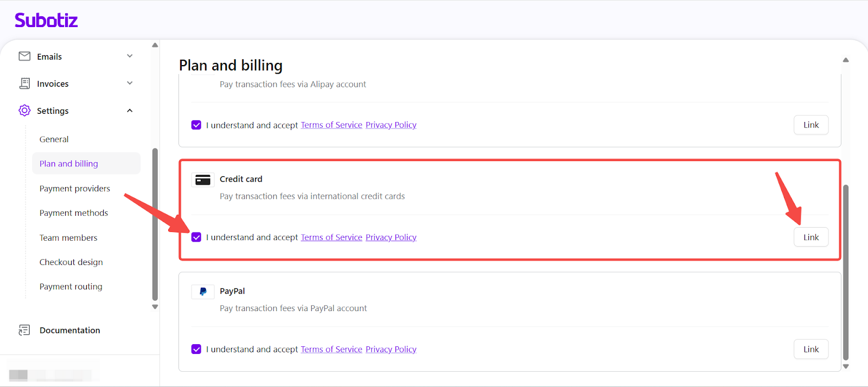Uncheck the Alipay terms acceptance checkbox
Image resolution: width=868 pixels, height=387 pixels.
pyautogui.click(x=196, y=125)
